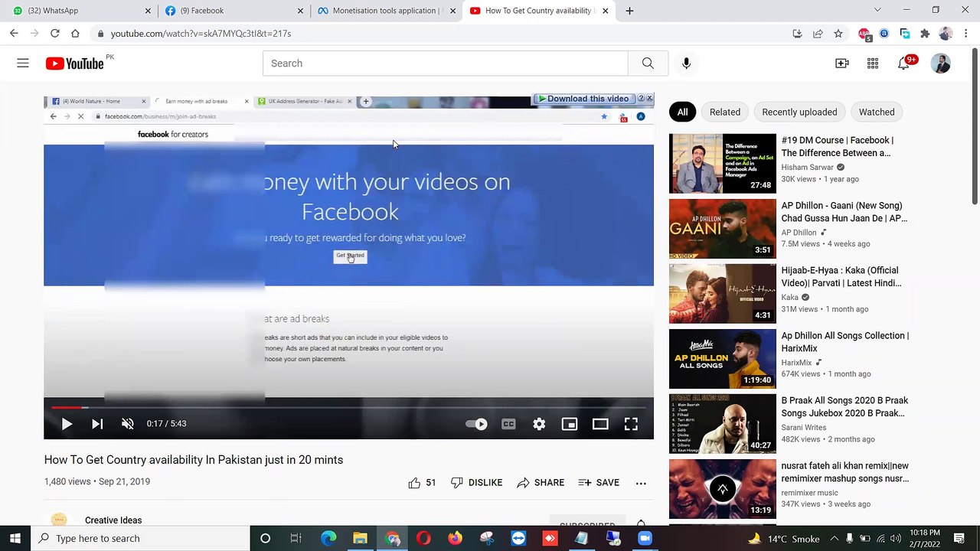Share this page from address bar
Viewport: 980px width, 551px height.
[818, 34]
